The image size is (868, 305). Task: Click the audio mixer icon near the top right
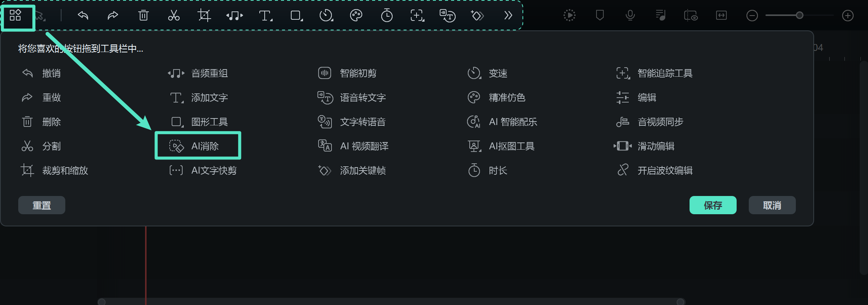661,15
